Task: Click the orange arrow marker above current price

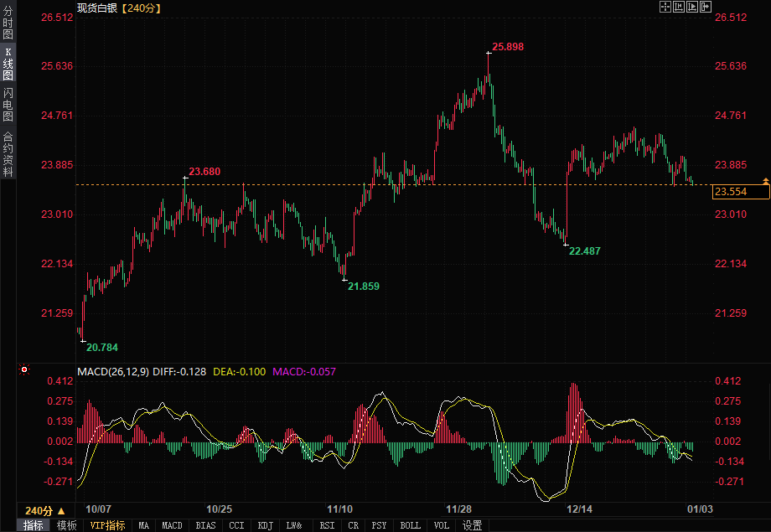Action: [765, 180]
